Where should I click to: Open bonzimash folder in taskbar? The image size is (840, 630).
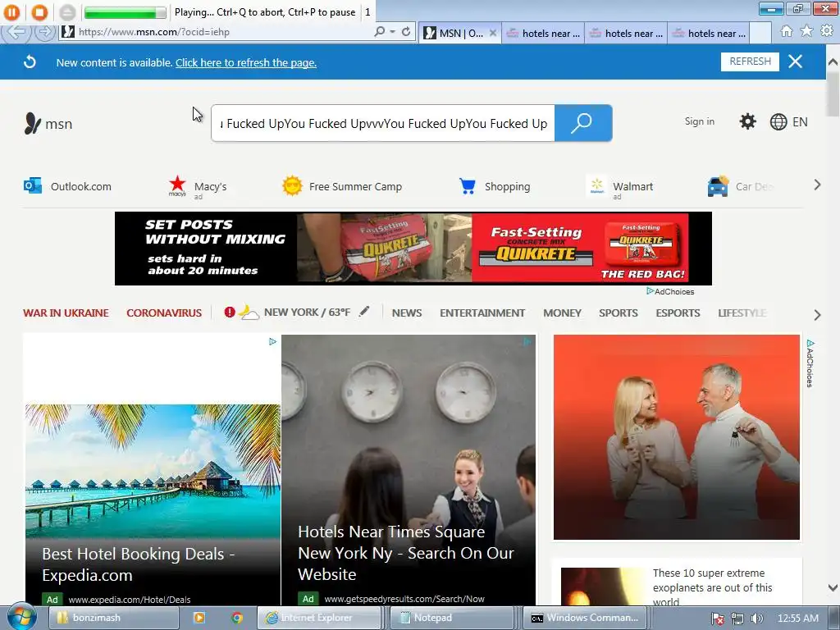[x=113, y=618]
